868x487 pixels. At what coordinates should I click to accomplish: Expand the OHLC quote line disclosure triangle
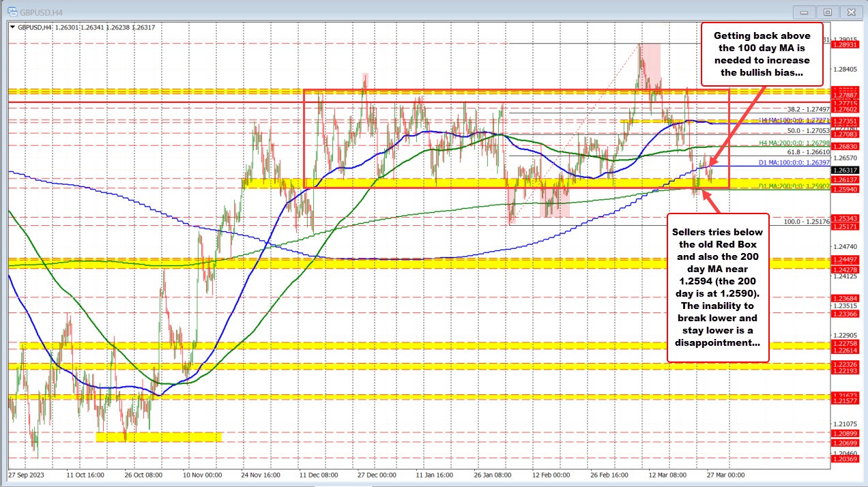(14, 27)
